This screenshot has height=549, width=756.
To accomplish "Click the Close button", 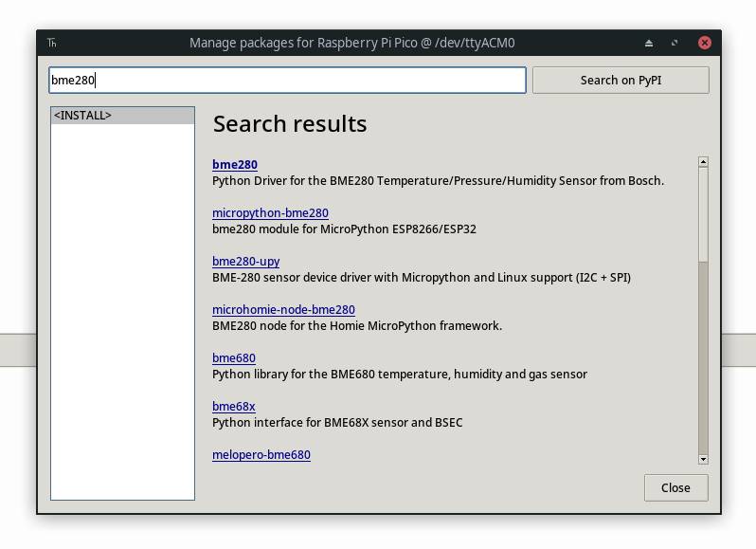I will [676, 487].
